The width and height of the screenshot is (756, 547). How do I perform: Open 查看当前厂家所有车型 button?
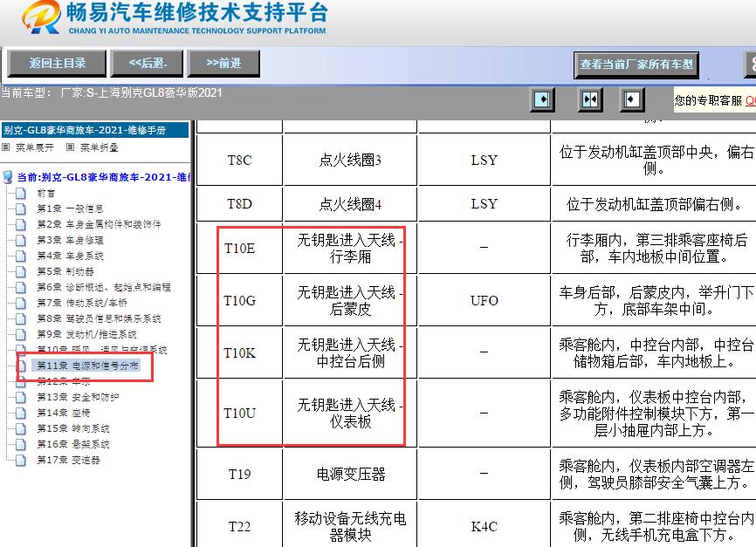636,65
